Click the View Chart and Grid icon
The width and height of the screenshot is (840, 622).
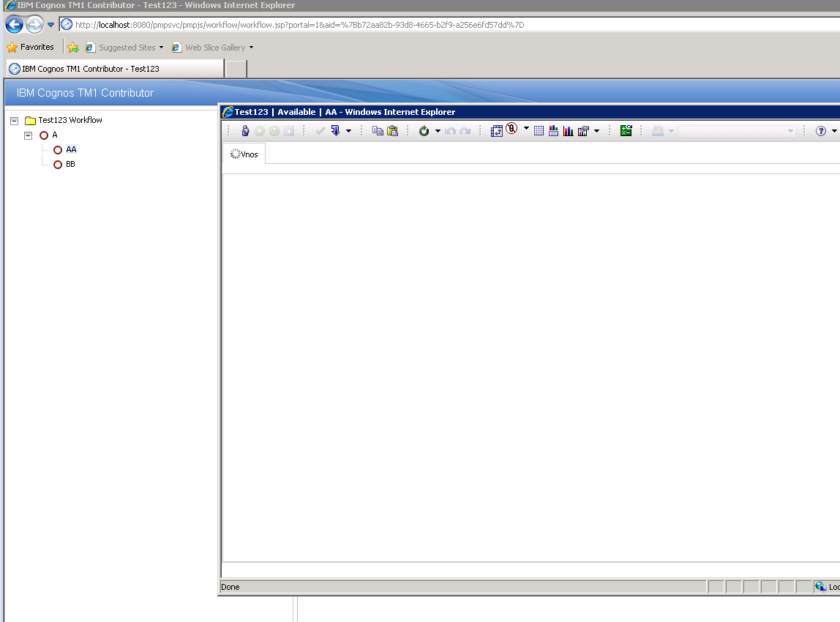[x=553, y=131]
